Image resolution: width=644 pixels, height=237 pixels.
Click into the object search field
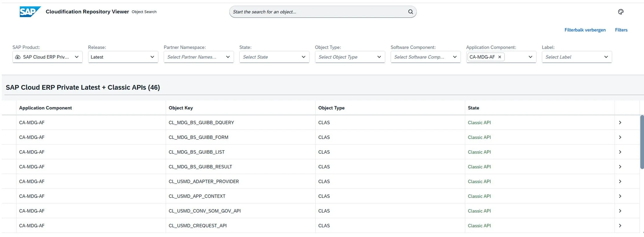coord(318,12)
